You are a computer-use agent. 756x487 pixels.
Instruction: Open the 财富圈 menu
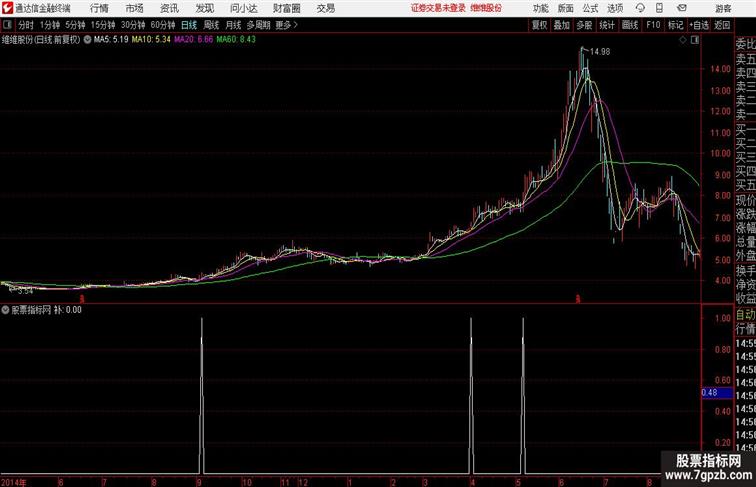pos(286,8)
